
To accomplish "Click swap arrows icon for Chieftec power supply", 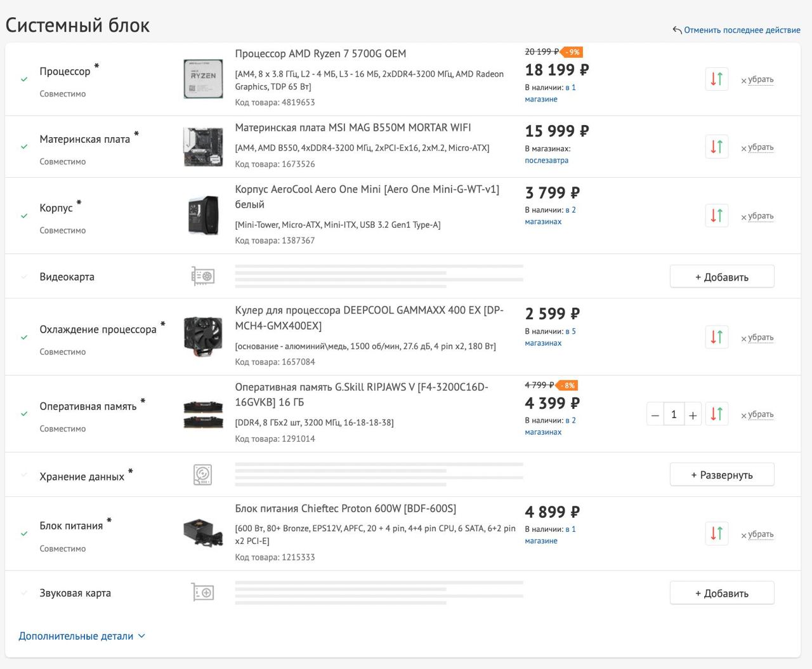I will tap(716, 534).
